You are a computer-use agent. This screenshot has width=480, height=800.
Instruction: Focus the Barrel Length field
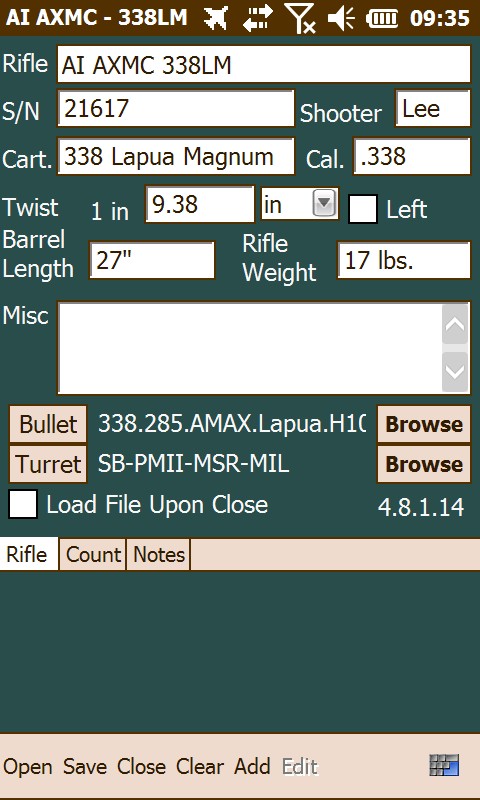pos(152,260)
